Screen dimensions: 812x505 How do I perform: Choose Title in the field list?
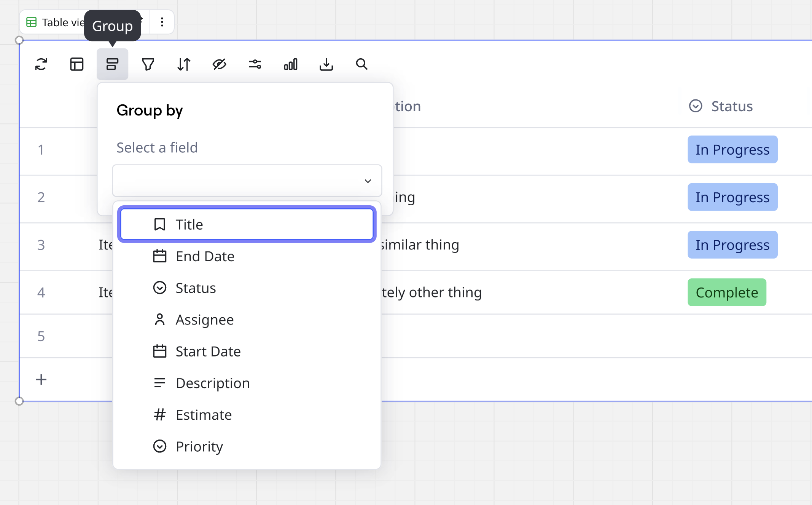coord(247,224)
